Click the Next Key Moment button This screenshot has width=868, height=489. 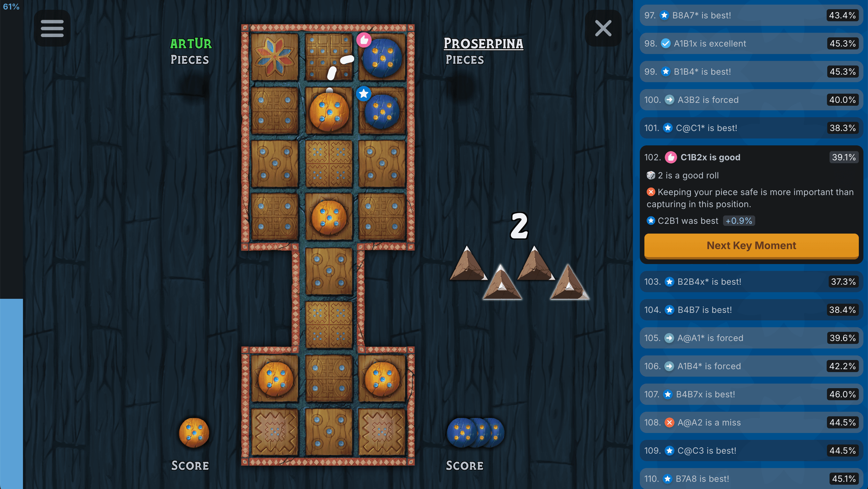point(751,245)
